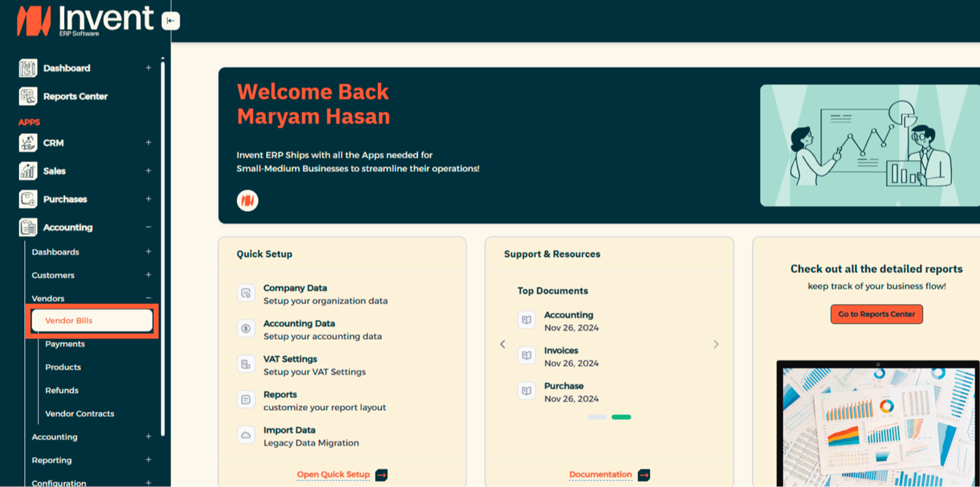Expand the CRM menu plus sign
Screen dimensions: 980x487
tap(148, 143)
